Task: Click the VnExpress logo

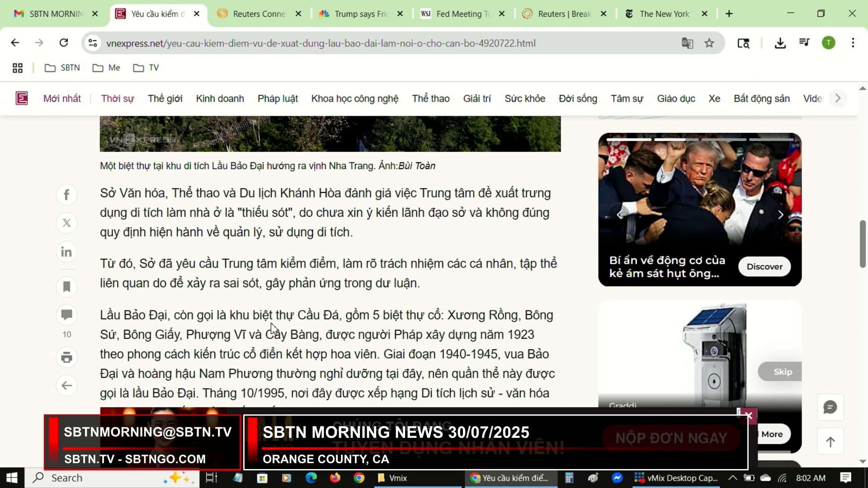Action: [21, 98]
